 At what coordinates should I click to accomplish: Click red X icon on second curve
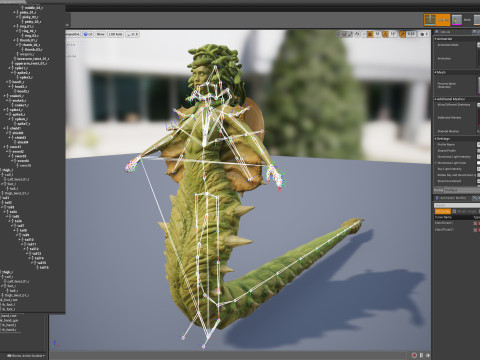(x=475, y=230)
